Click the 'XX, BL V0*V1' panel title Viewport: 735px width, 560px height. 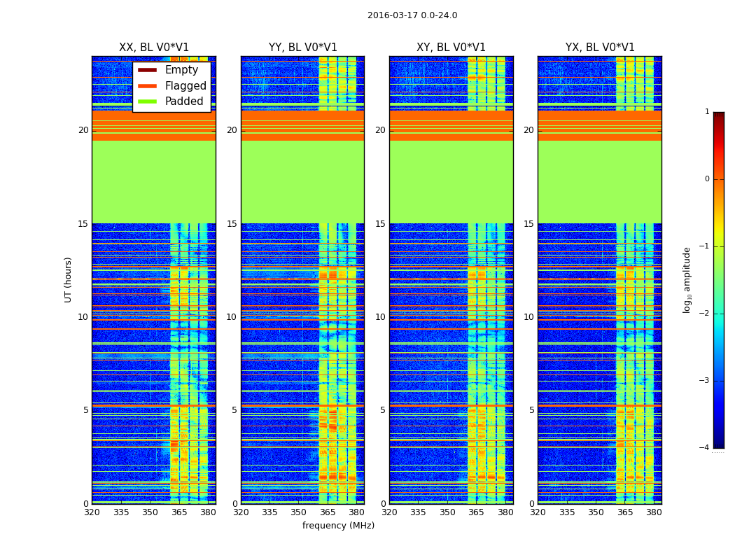click(x=154, y=48)
